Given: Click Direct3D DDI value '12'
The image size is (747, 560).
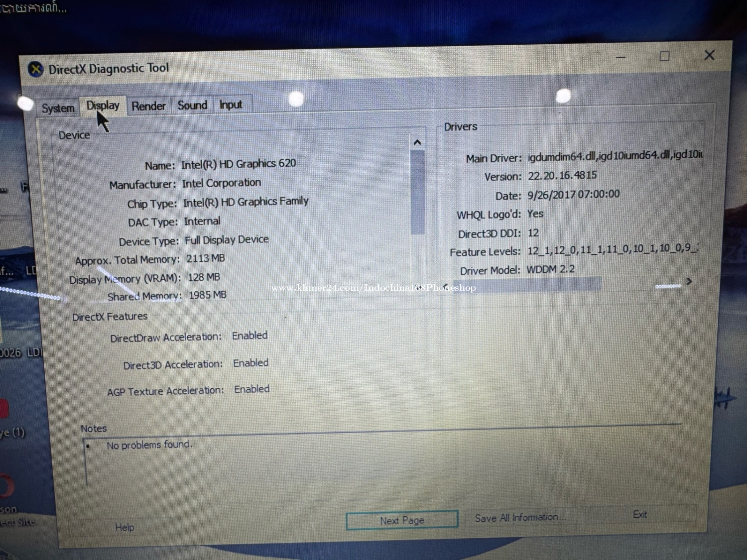Looking at the screenshot, I should coord(533,233).
